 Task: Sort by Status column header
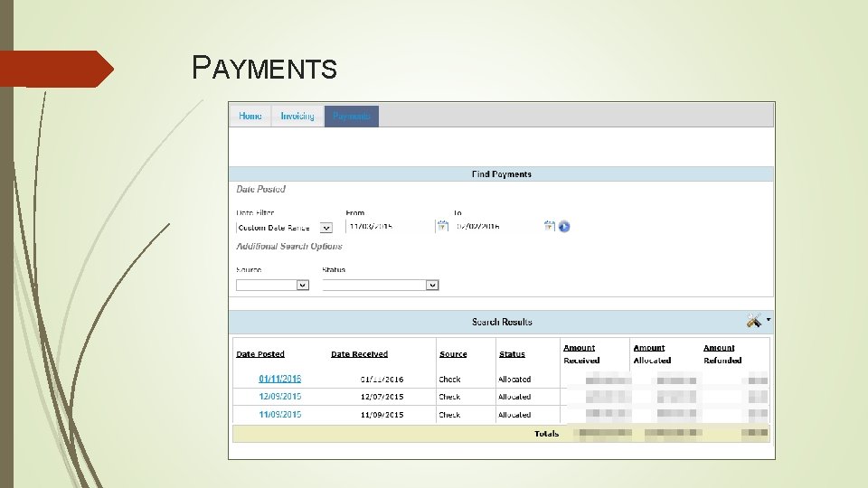[512, 354]
